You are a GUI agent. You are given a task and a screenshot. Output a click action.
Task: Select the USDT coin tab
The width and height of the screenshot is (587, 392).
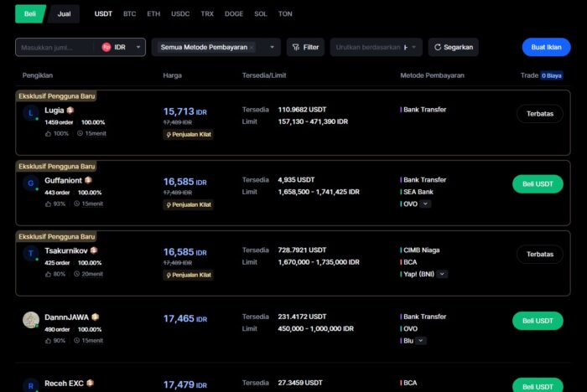[103, 14]
